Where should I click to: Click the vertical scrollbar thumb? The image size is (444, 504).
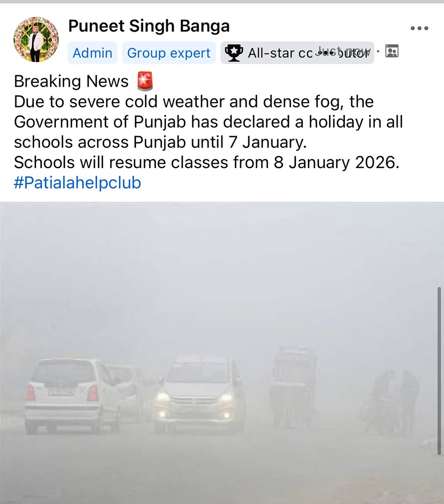439,371
